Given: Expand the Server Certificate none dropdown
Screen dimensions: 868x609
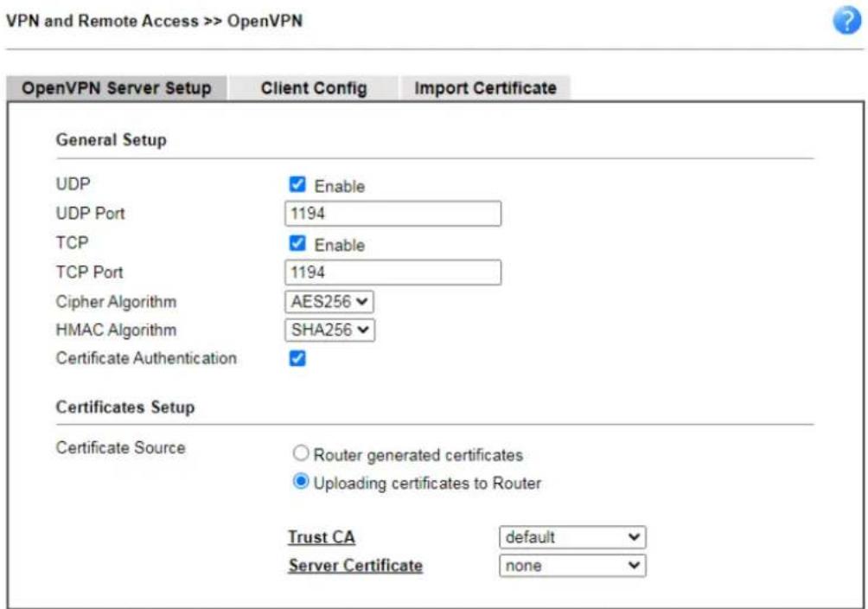Looking at the screenshot, I should 572,566.
